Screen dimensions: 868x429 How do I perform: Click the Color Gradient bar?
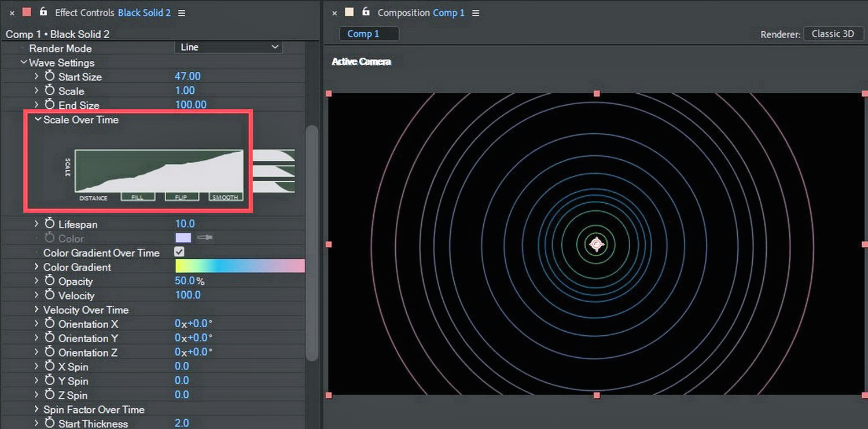pos(240,266)
